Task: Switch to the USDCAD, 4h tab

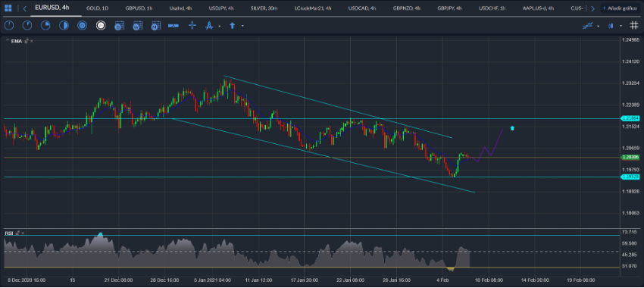Action: pos(362,8)
